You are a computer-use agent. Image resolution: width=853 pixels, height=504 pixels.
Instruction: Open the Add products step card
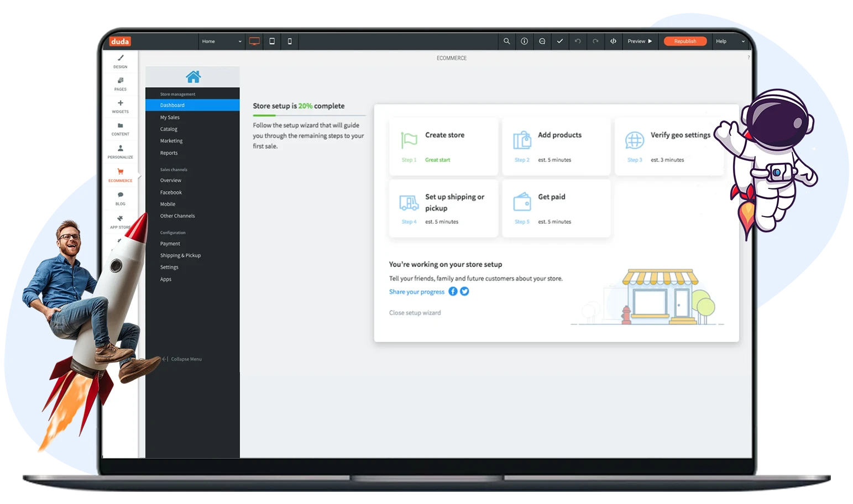[x=556, y=146]
